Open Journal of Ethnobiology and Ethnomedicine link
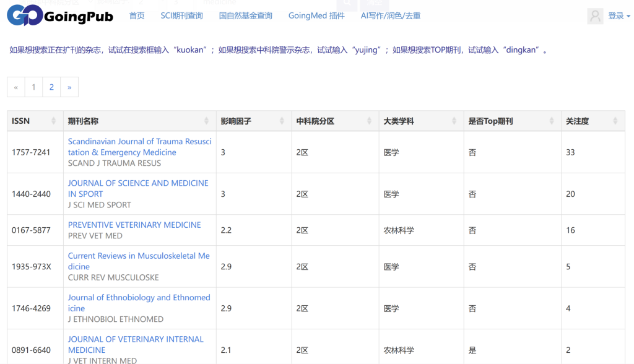The image size is (634, 364). click(139, 303)
